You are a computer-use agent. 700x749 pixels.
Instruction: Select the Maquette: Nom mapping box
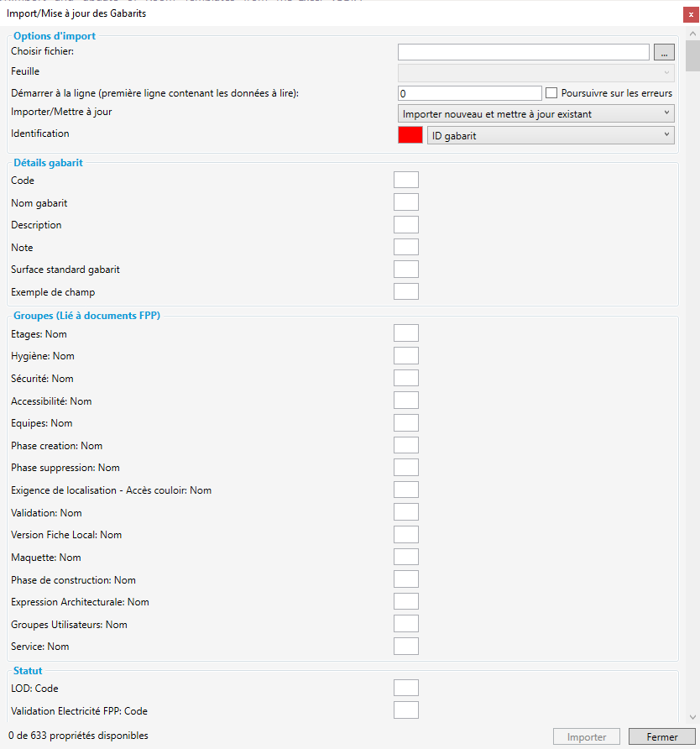coord(406,557)
